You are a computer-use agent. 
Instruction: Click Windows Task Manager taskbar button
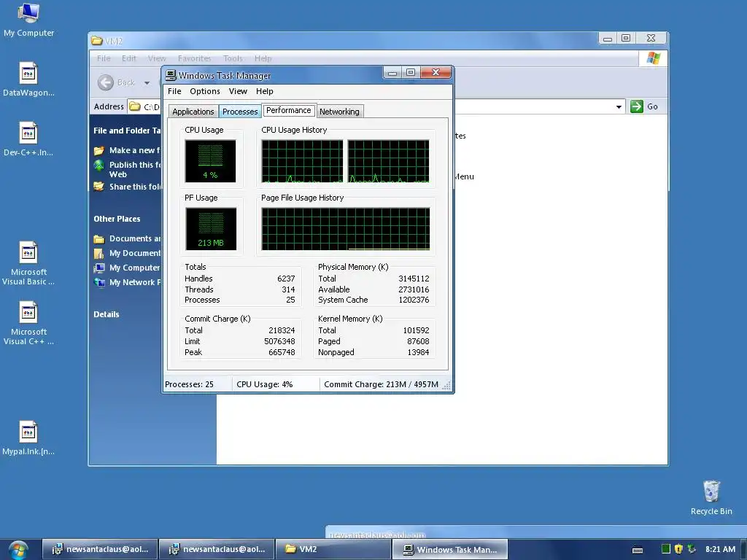(x=450, y=549)
